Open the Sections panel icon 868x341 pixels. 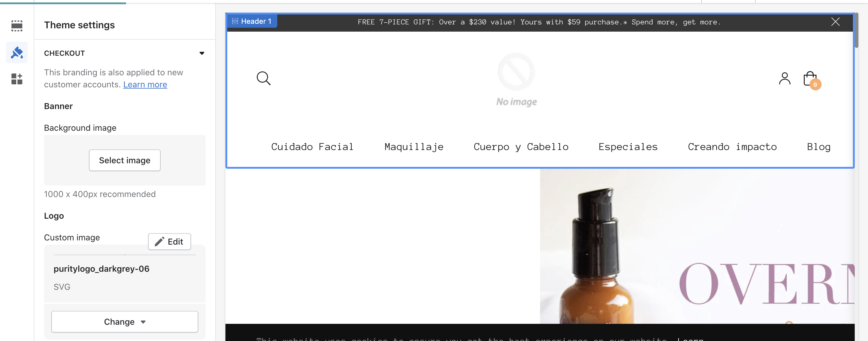click(x=17, y=26)
